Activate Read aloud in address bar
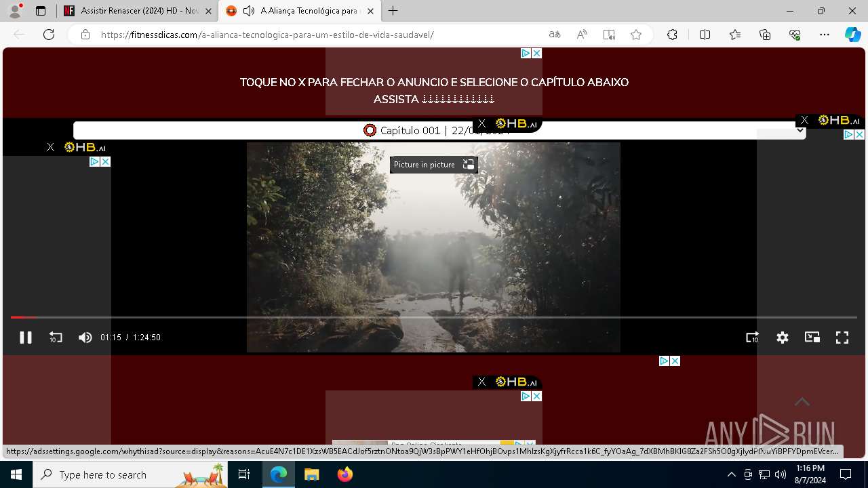Image resolution: width=868 pixels, height=488 pixels. pyautogui.click(x=582, y=35)
